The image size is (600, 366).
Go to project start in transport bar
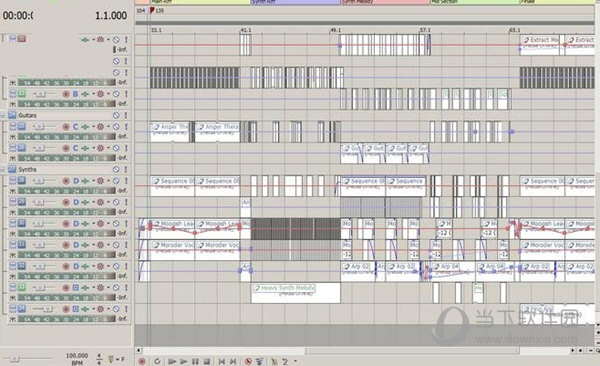tap(222, 361)
